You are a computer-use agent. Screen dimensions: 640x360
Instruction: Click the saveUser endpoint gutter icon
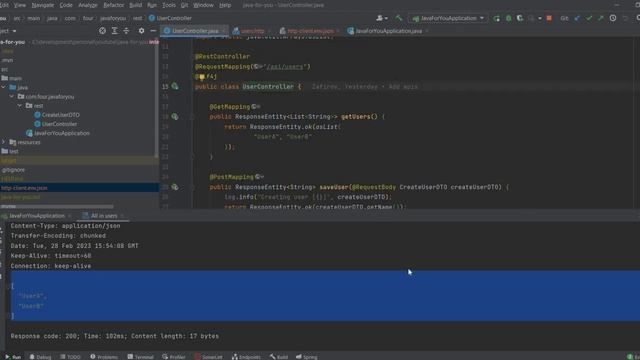point(175,187)
